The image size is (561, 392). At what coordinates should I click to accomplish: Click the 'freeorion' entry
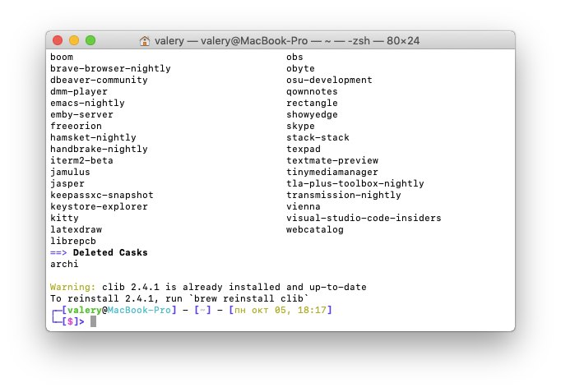pos(76,126)
